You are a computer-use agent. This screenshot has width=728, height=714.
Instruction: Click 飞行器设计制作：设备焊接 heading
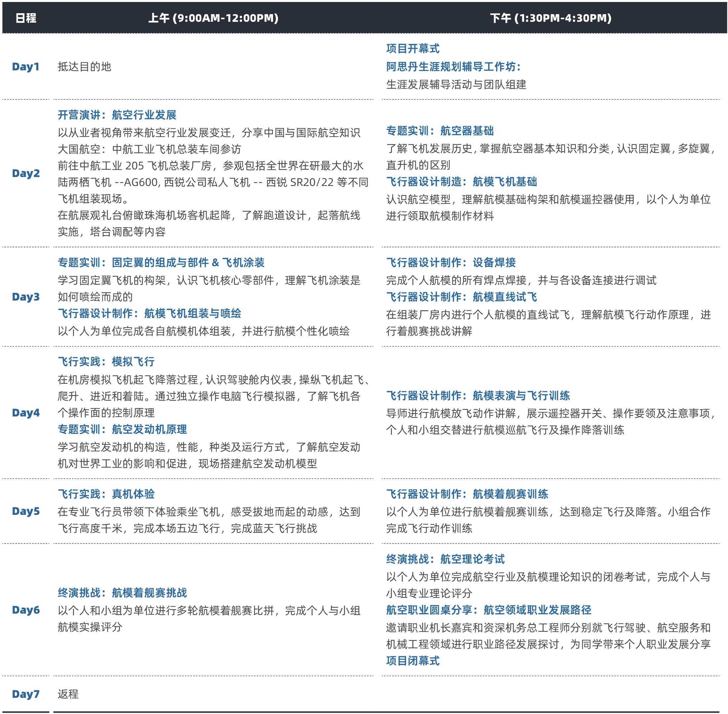pyautogui.click(x=451, y=263)
